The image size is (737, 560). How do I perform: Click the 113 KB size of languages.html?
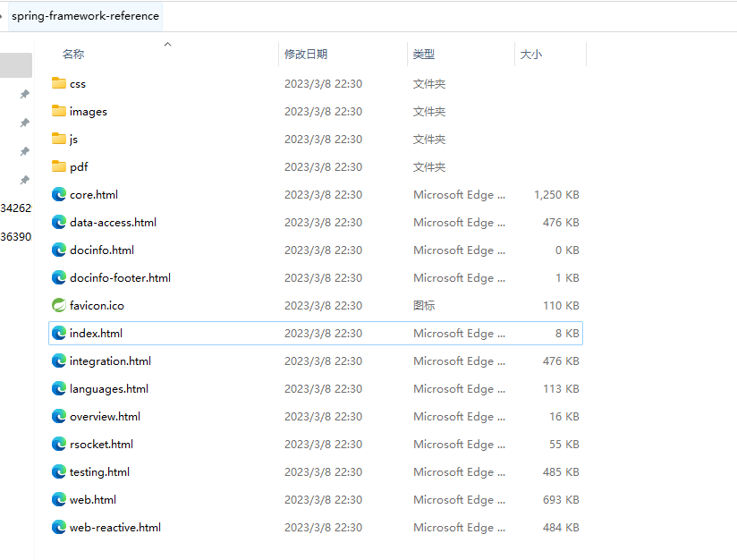[561, 389]
